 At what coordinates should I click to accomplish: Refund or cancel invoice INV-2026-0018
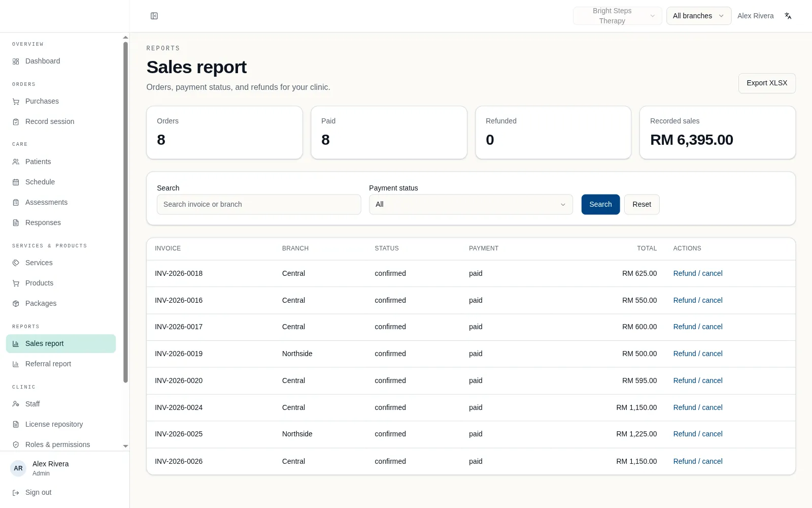click(x=698, y=273)
